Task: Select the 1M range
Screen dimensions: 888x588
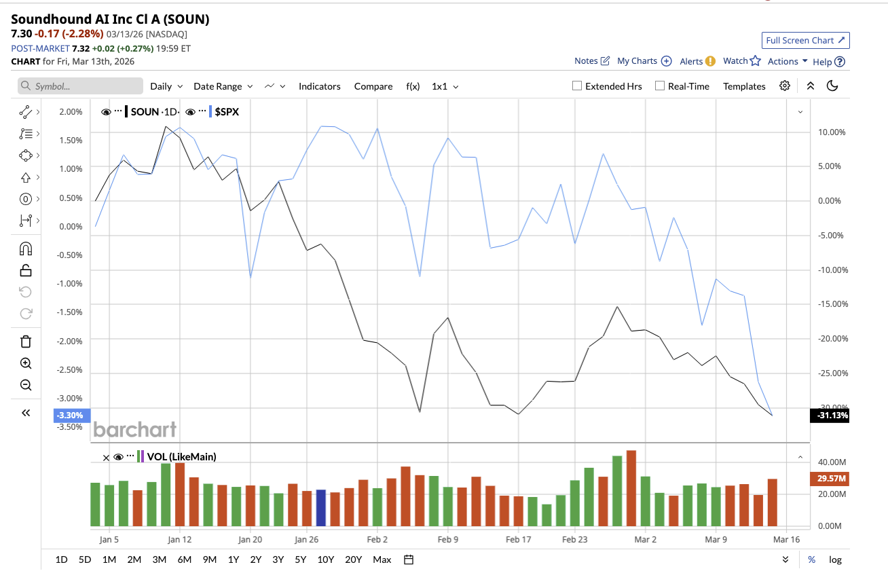Action: 109,559
